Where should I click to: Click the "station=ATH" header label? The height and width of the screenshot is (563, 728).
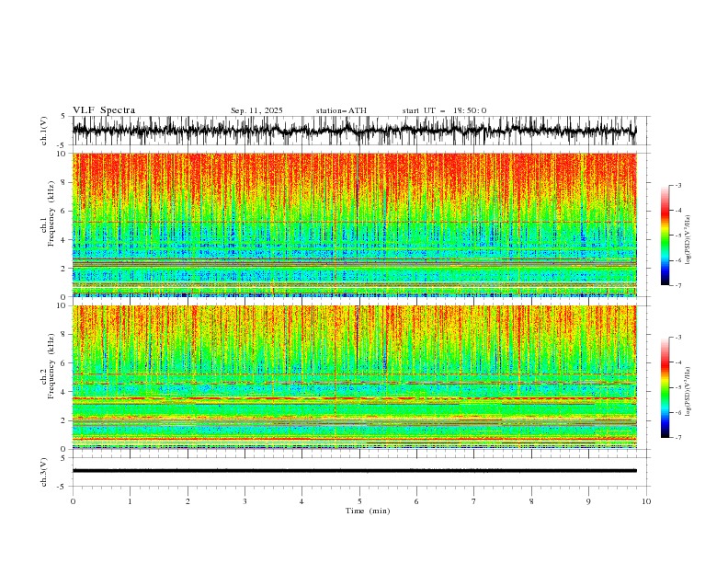[341, 110]
